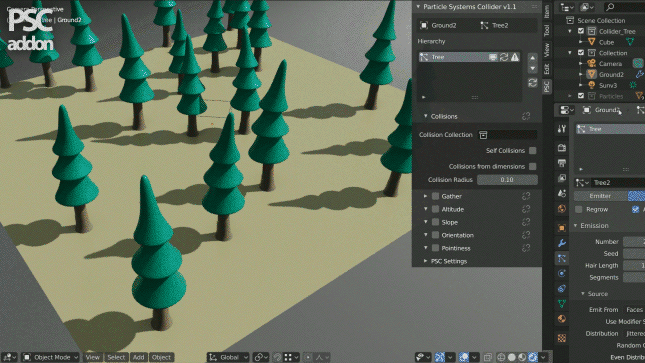The height and width of the screenshot is (363, 645).
Task: Enable the Self Collisions checkbox
Action: [532, 151]
